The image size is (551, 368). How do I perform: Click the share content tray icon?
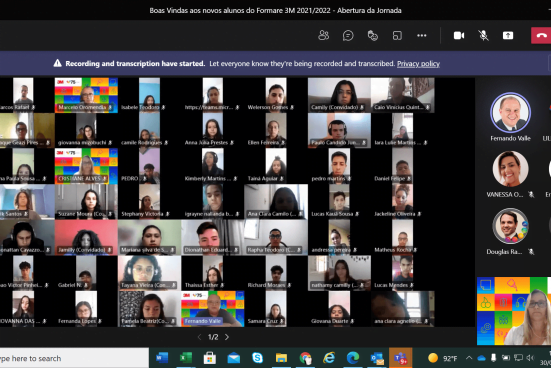coord(508,35)
